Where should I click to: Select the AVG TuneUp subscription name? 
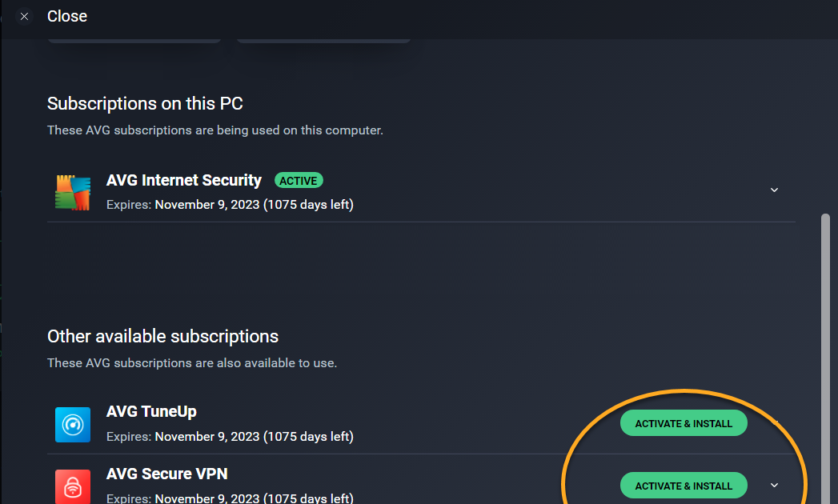coord(151,412)
